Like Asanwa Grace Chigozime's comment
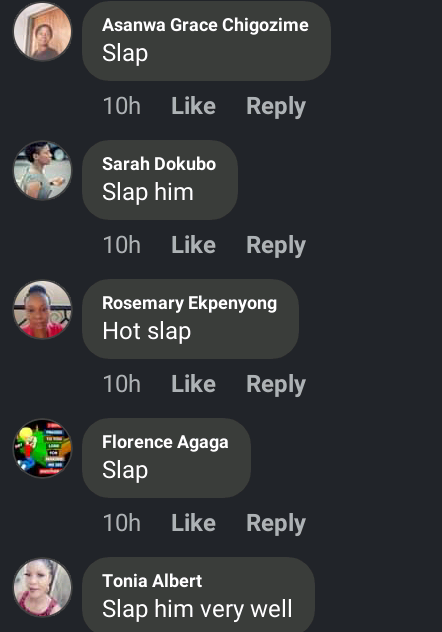442x632 pixels. pos(193,106)
